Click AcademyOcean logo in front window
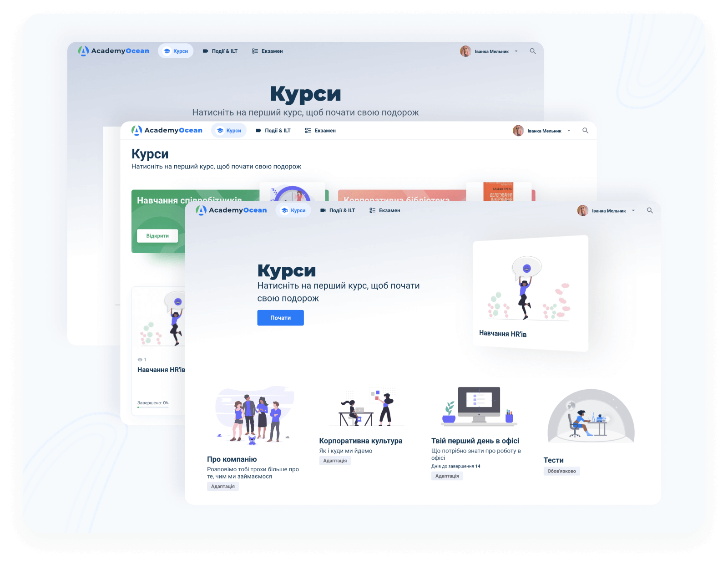This screenshot has width=728, height=565. [231, 210]
